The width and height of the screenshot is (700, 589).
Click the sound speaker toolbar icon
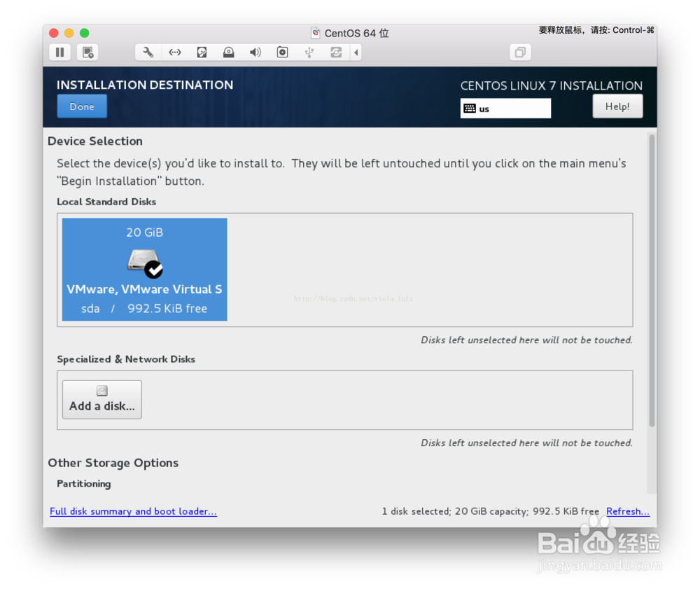[255, 53]
